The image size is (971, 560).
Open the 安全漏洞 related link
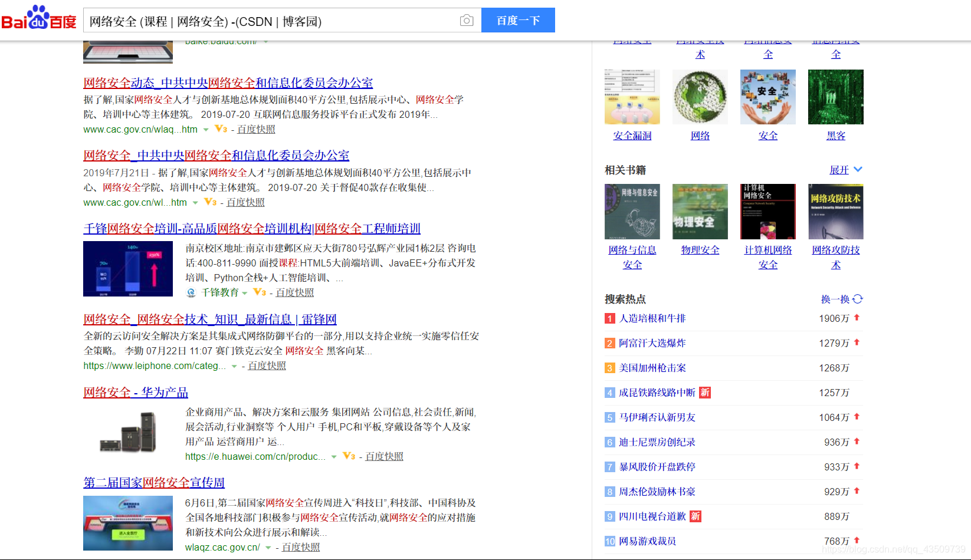(632, 136)
